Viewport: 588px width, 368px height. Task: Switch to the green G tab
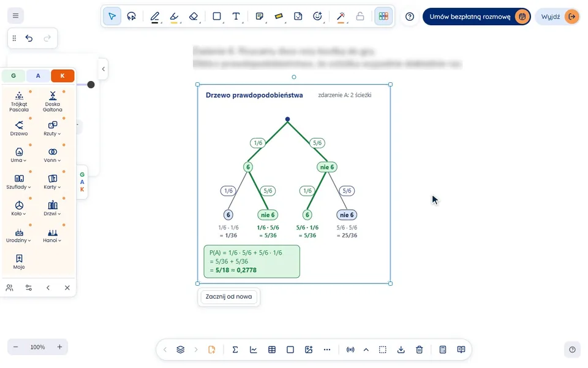tap(13, 76)
